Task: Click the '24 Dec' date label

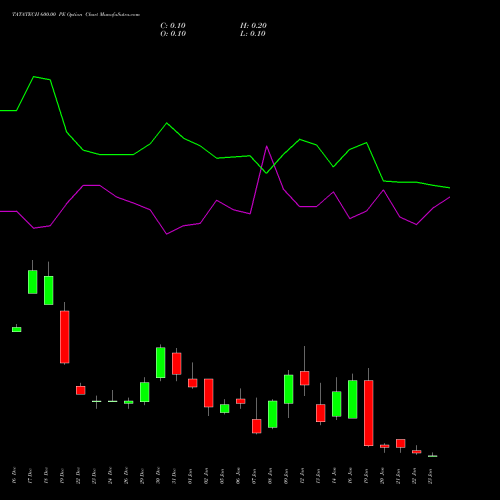Action: point(110,476)
